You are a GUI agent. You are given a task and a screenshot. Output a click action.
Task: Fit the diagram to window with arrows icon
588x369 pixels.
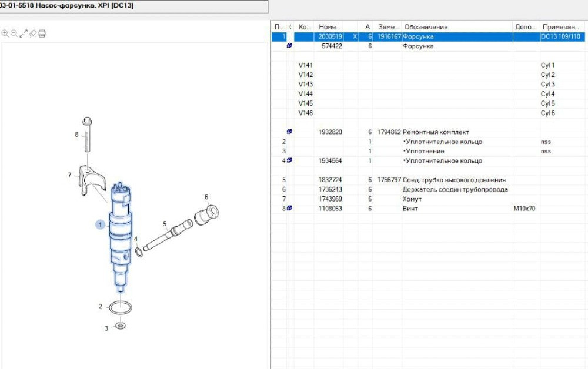[x=24, y=33]
